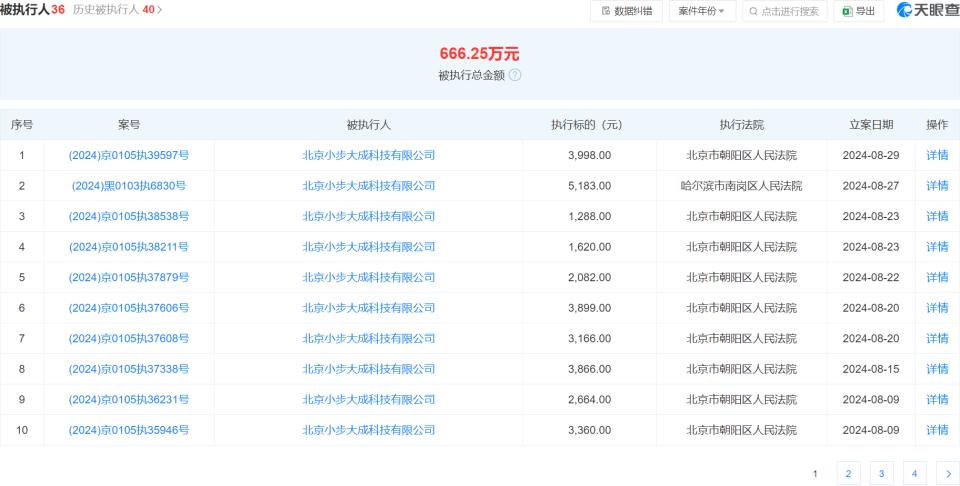Open 历史被执行人 40 link
The height and width of the screenshot is (486, 960).
pos(118,10)
